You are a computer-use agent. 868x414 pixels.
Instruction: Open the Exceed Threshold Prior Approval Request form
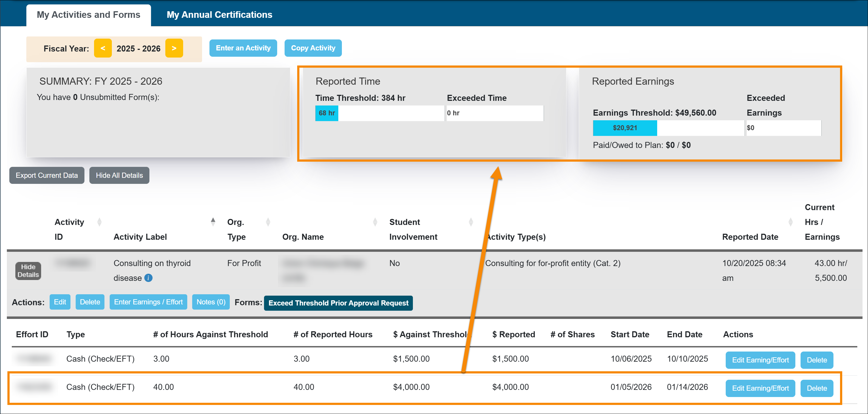point(338,303)
